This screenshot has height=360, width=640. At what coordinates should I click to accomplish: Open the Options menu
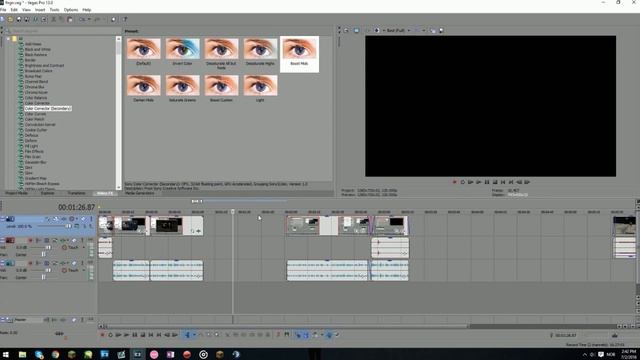tap(71, 9)
